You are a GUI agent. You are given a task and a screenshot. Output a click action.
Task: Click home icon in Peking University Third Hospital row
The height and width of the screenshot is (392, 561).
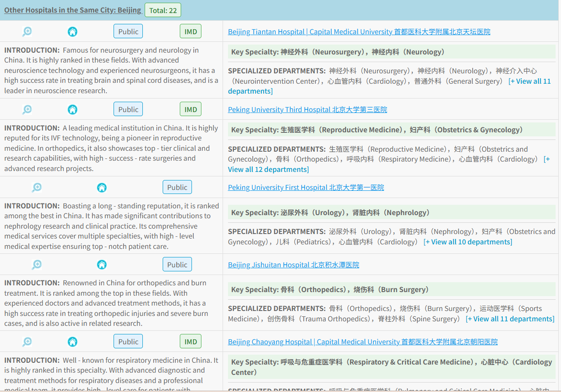pyautogui.click(x=73, y=109)
